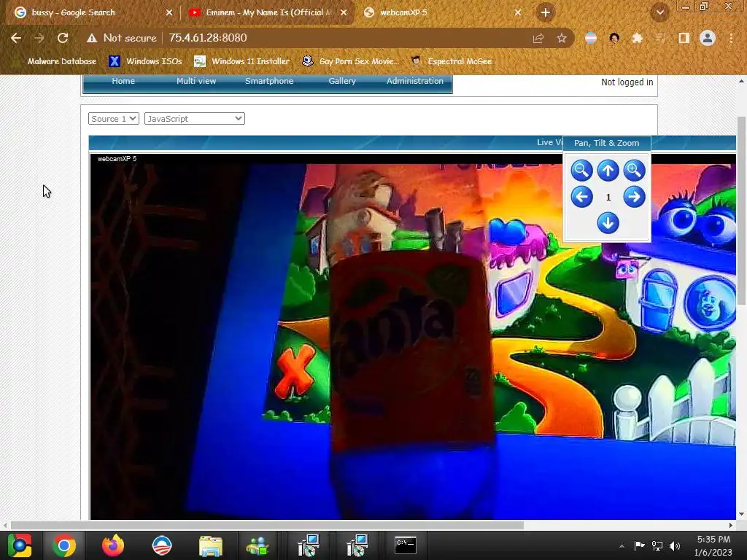Open the Obama logo taskbar icon
747x560 pixels.
click(x=162, y=545)
